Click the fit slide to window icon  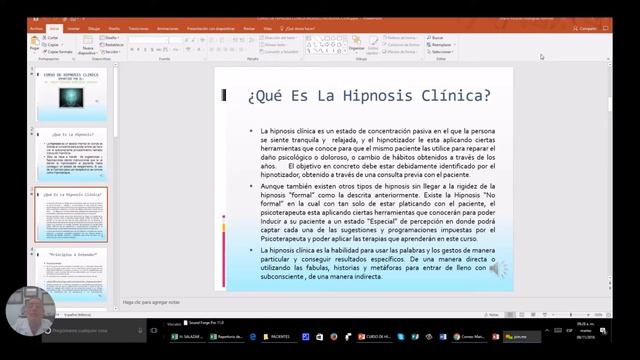pos(608,315)
